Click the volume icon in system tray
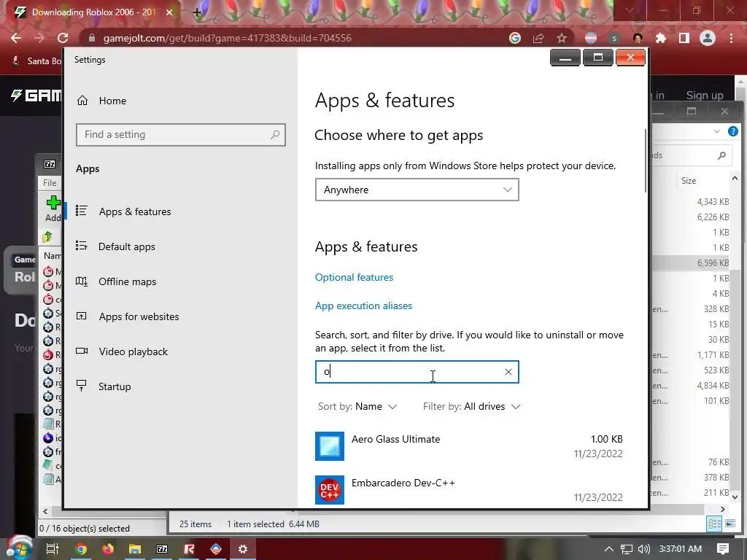Screen dimensions: 747x560 tap(643, 549)
